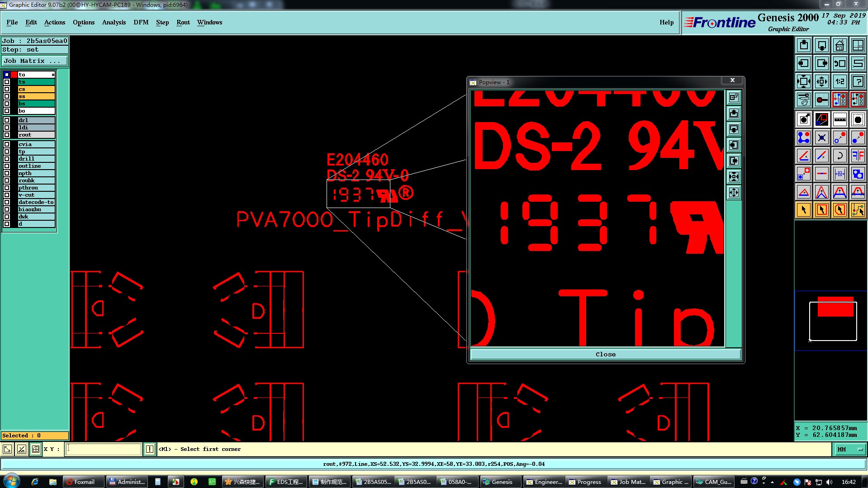This screenshot has height=488, width=868.
Task: Click the exclamation mark icon beside input
Action: [x=150, y=449]
